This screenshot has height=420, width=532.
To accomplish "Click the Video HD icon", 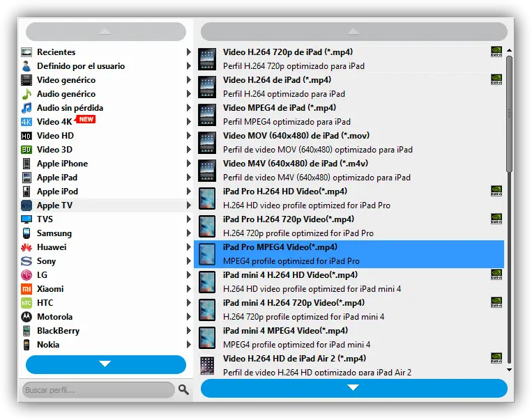I will (26, 136).
